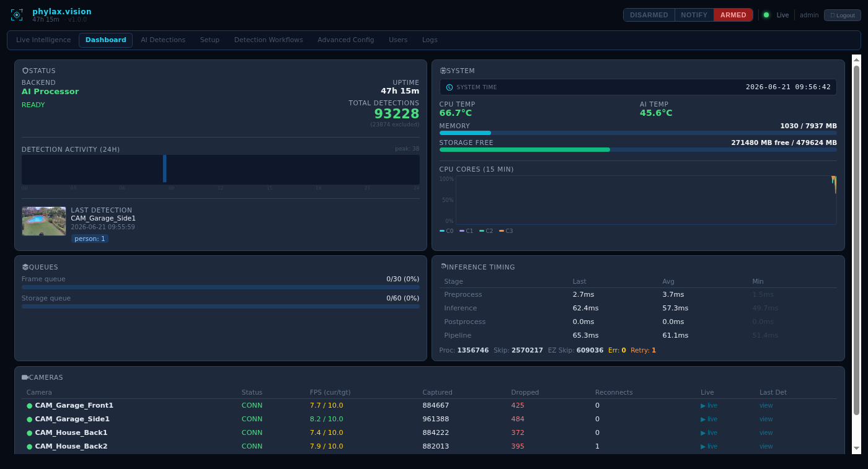
Task: View the Logs tab
Action: click(430, 40)
